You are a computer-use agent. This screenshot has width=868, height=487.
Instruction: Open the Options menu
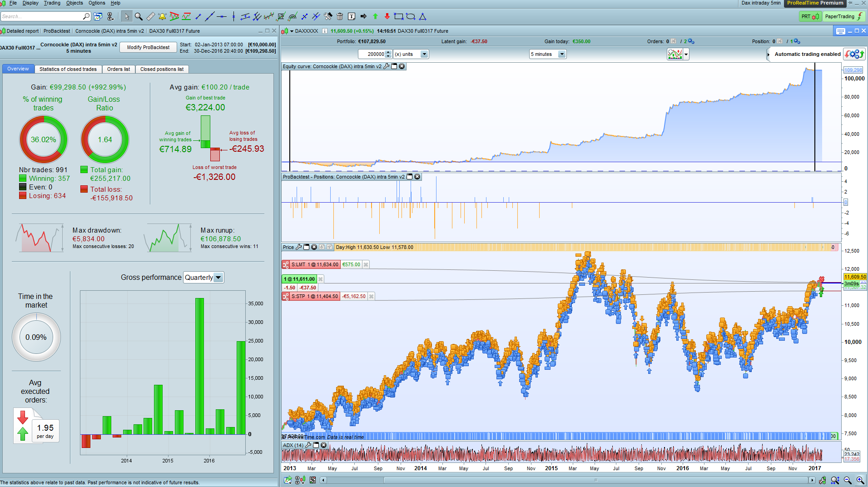(97, 3)
